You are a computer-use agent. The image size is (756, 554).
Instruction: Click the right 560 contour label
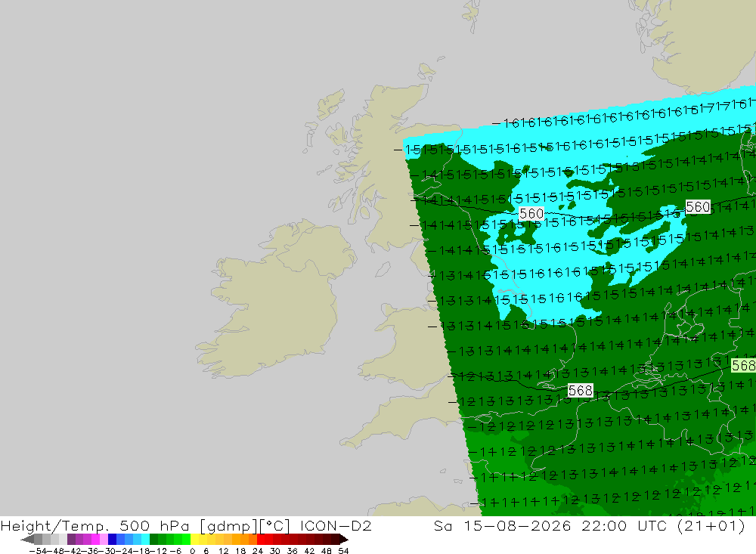(x=698, y=207)
